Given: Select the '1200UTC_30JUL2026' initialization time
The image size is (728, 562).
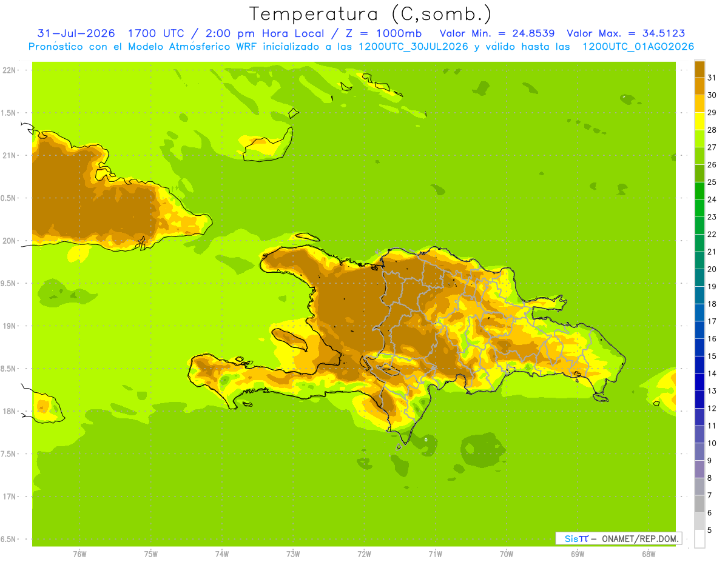Looking at the screenshot, I should [x=413, y=47].
